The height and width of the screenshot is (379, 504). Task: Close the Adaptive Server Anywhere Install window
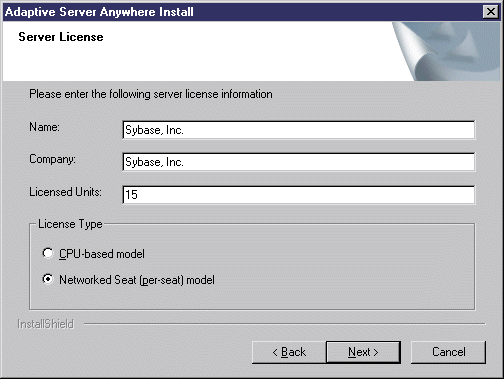491,12
